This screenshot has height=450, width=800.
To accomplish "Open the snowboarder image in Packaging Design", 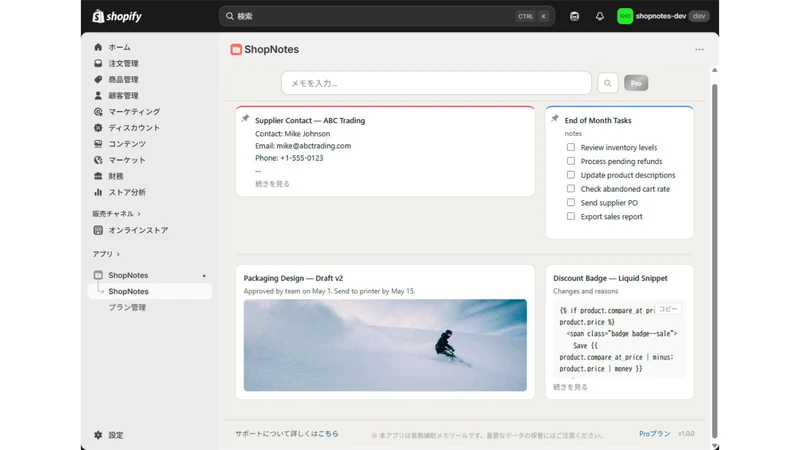I will [385, 345].
